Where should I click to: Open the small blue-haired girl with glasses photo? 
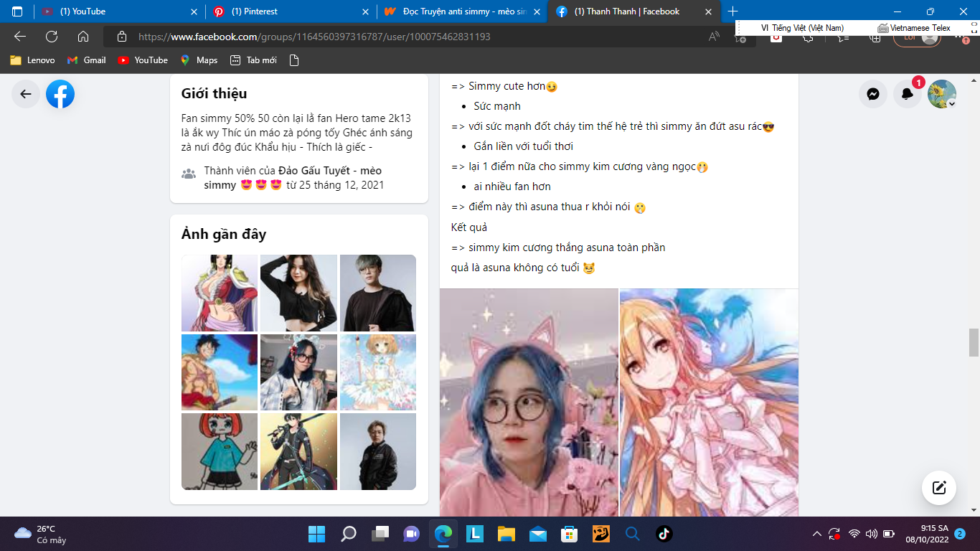(x=298, y=372)
